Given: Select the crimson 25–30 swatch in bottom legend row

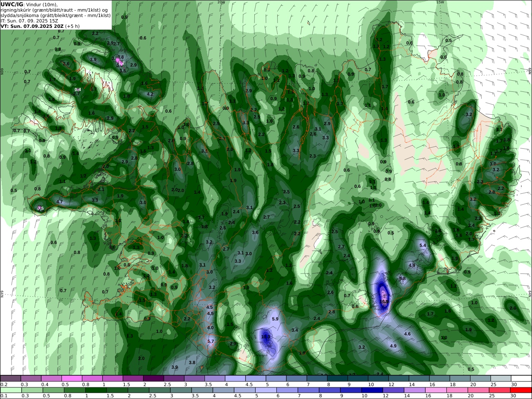Looking at the screenshot, I should coord(500,390).
